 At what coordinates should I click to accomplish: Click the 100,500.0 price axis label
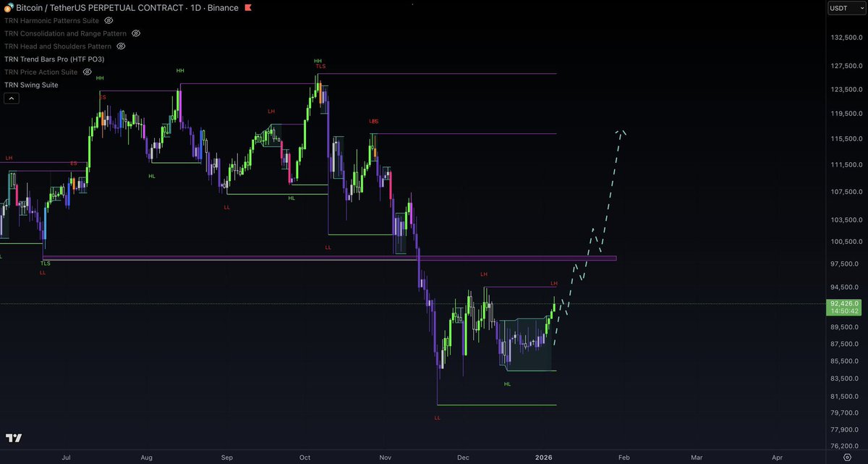point(845,242)
